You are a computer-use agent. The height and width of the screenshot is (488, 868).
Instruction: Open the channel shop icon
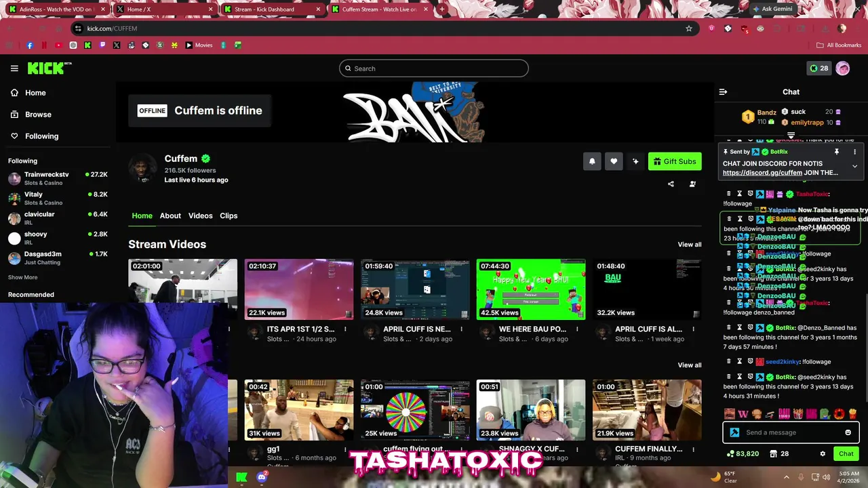coord(773,453)
